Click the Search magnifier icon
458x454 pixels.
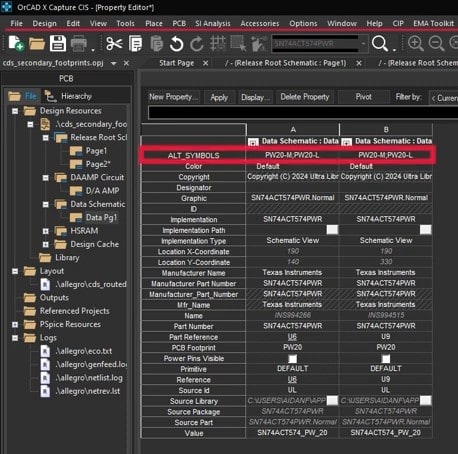pyautogui.click(x=380, y=43)
